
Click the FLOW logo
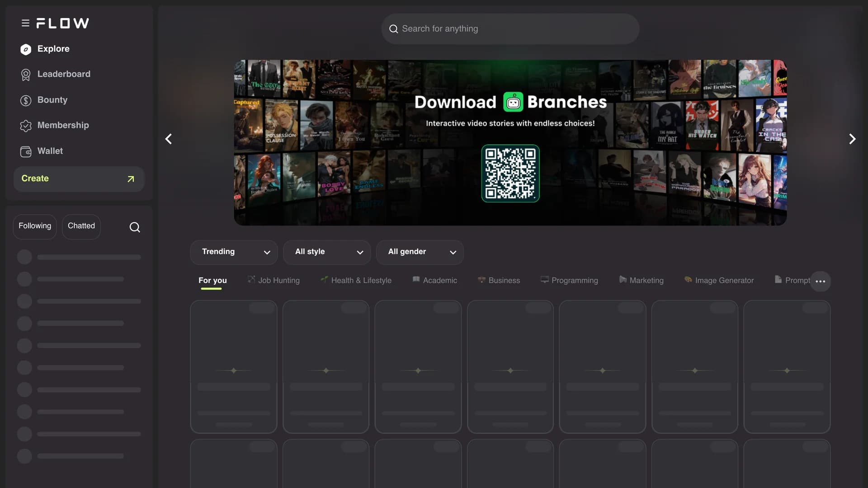pyautogui.click(x=62, y=23)
